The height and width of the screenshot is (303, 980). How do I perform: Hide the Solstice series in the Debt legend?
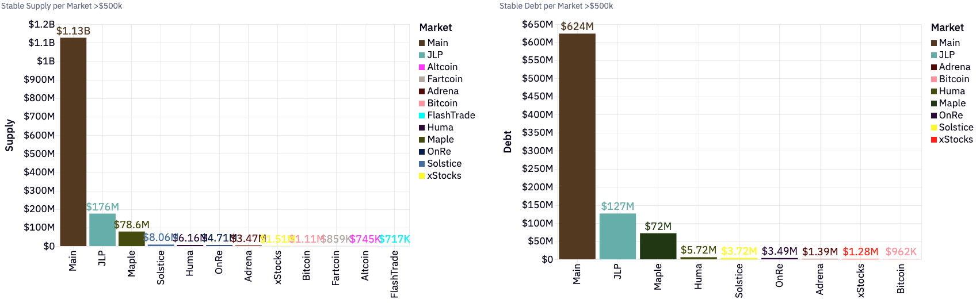click(x=956, y=128)
